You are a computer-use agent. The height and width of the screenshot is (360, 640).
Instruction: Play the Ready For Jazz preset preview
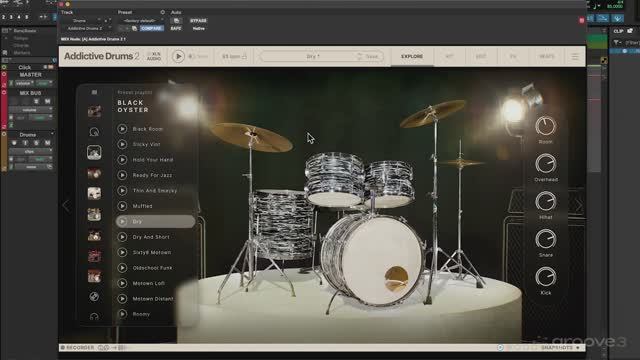click(122, 175)
